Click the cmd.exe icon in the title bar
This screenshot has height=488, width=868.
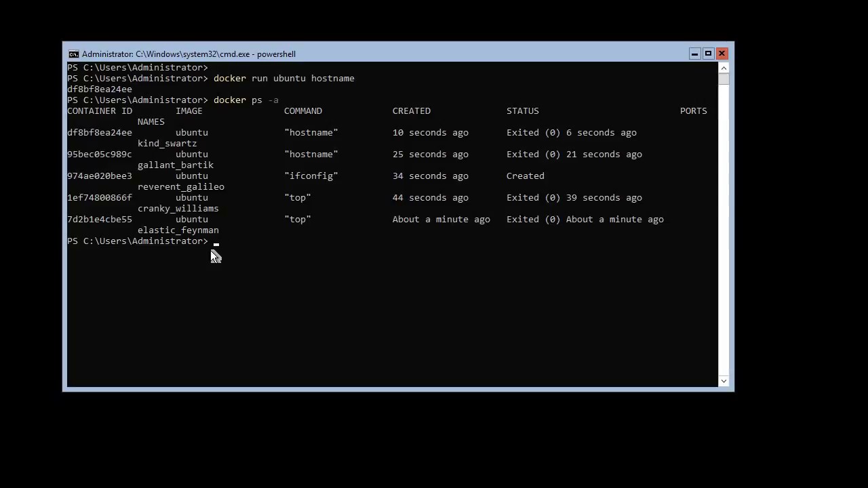point(73,54)
